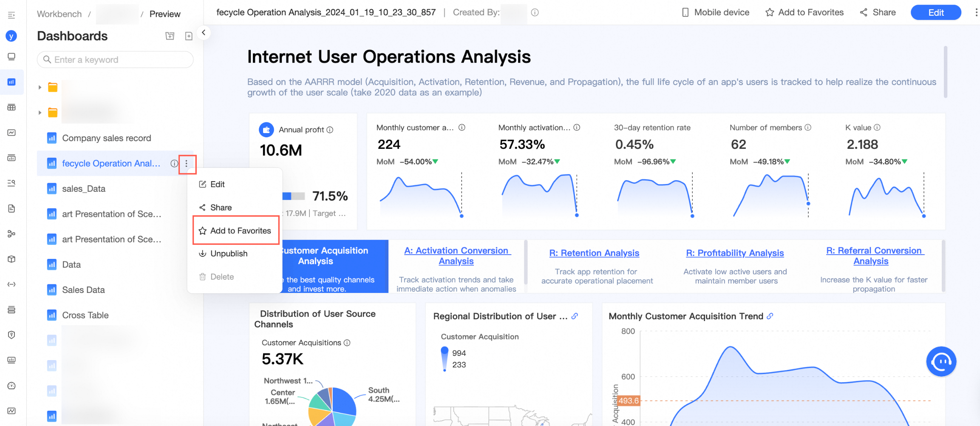Open the Data dashboard
The height and width of the screenshot is (426, 980).
pyautogui.click(x=71, y=264)
